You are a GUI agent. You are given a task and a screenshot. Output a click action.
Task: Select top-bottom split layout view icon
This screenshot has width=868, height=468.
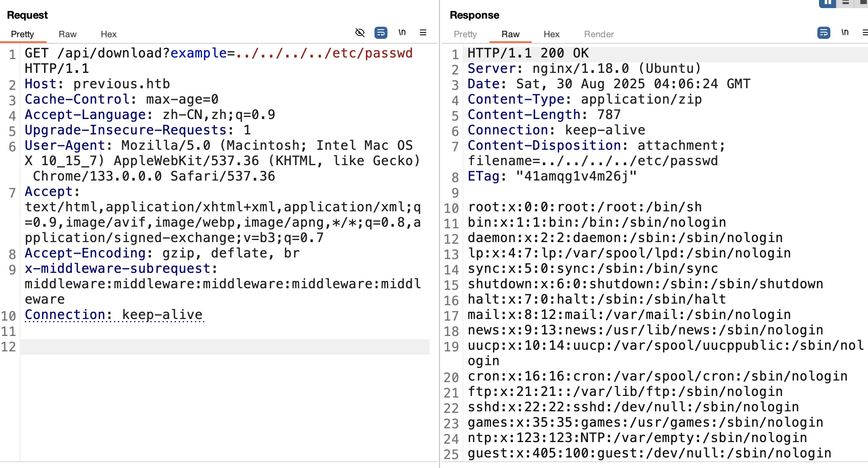(x=845, y=3)
